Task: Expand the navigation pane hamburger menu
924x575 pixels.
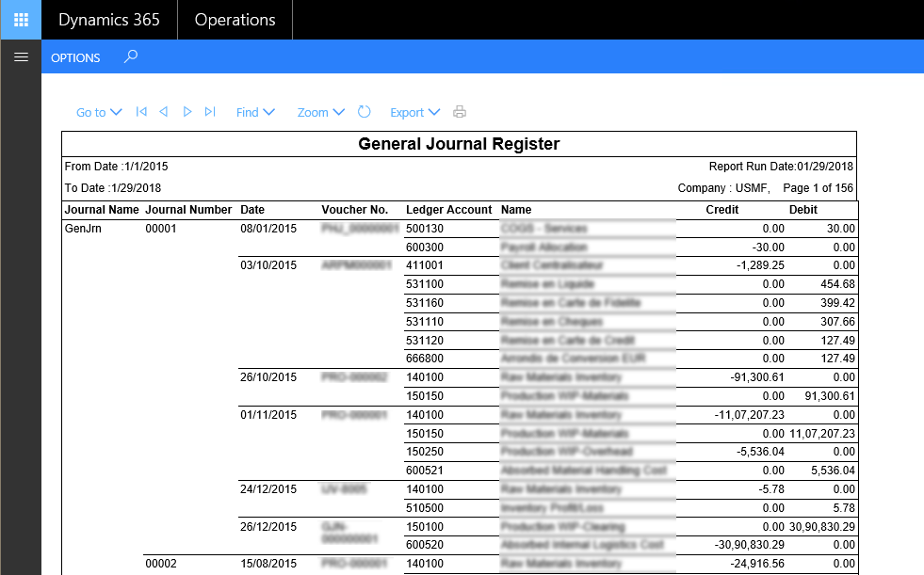Action: click(21, 56)
